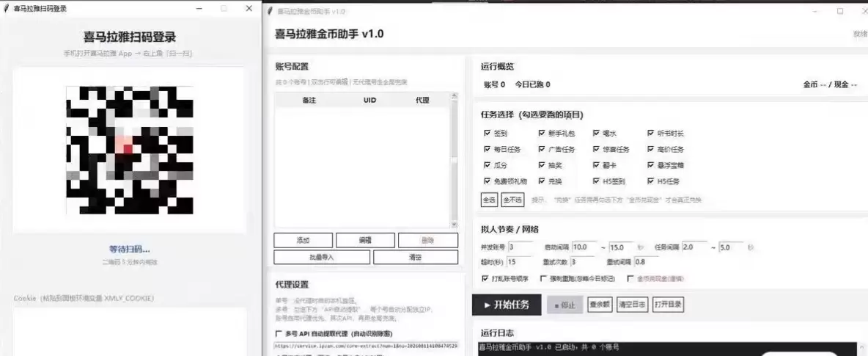Enable 多号 API 自动提取代理 checkbox

[279, 333]
